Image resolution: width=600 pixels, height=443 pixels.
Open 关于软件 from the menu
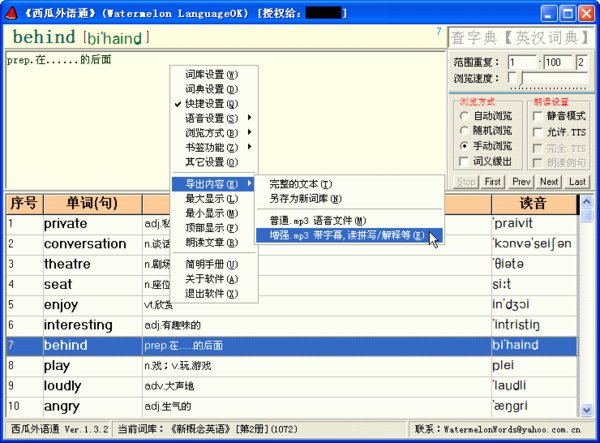(214, 279)
